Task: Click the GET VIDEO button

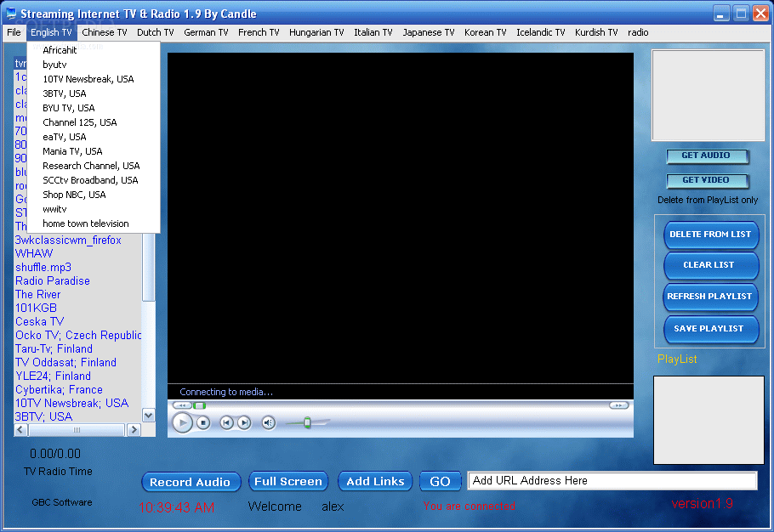Action: [x=708, y=180]
